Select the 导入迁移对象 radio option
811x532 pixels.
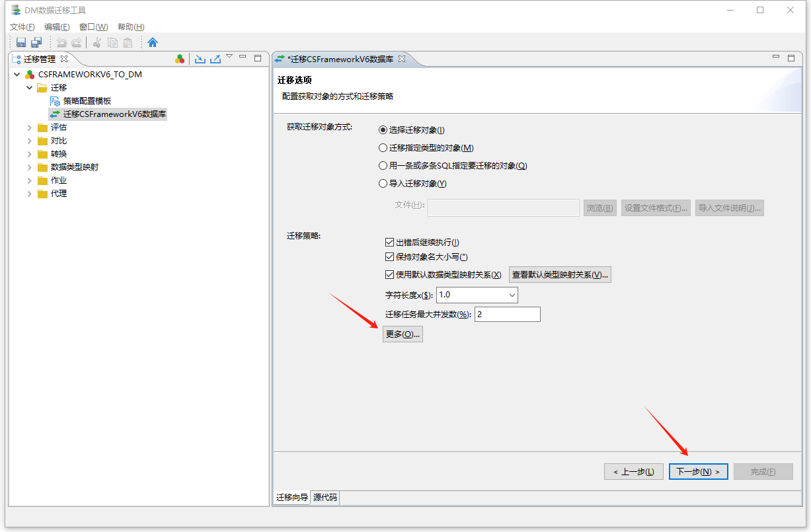pyautogui.click(x=383, y=184)
